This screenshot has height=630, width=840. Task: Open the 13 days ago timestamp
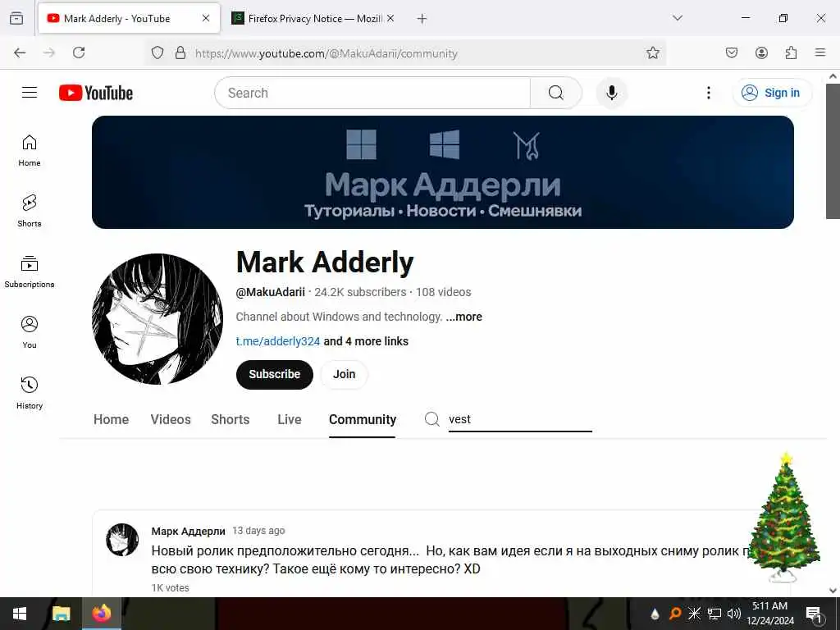click(258, 531)
